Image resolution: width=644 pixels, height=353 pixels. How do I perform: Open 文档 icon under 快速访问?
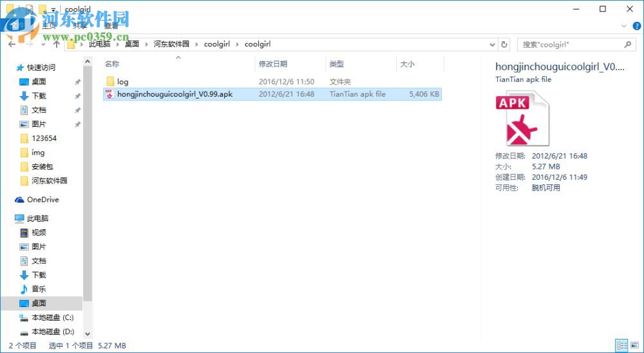24,110
